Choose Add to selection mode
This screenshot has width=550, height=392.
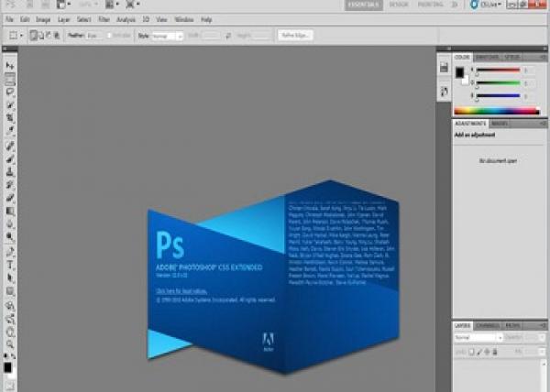coord(41,36)
